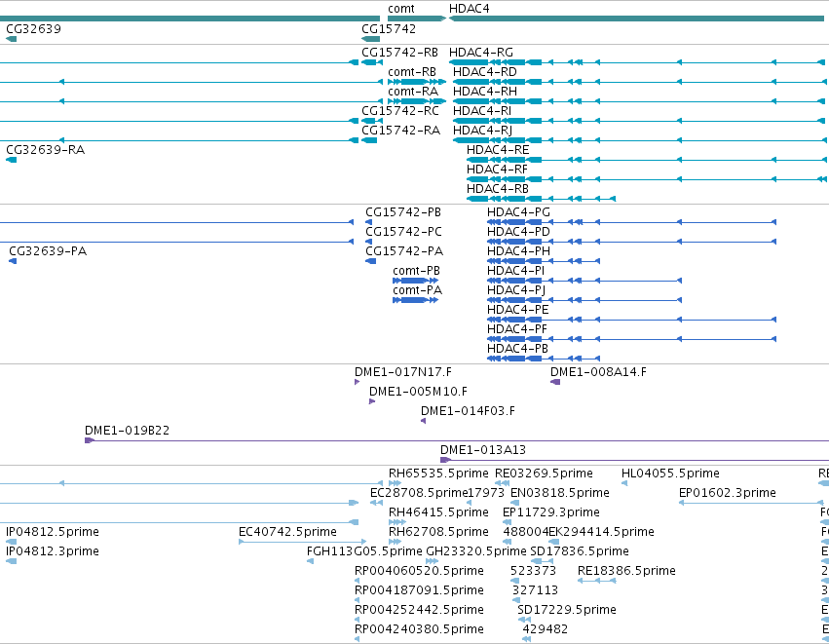This screenshot has width=829, height=644.
Task: Select transcript CG32639-RA
Action: pyautogui.click(x=46, y=150)
